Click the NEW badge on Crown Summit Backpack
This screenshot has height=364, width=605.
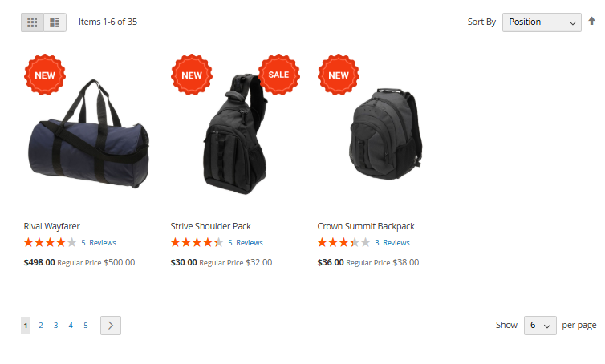click(x=339, y=75)
